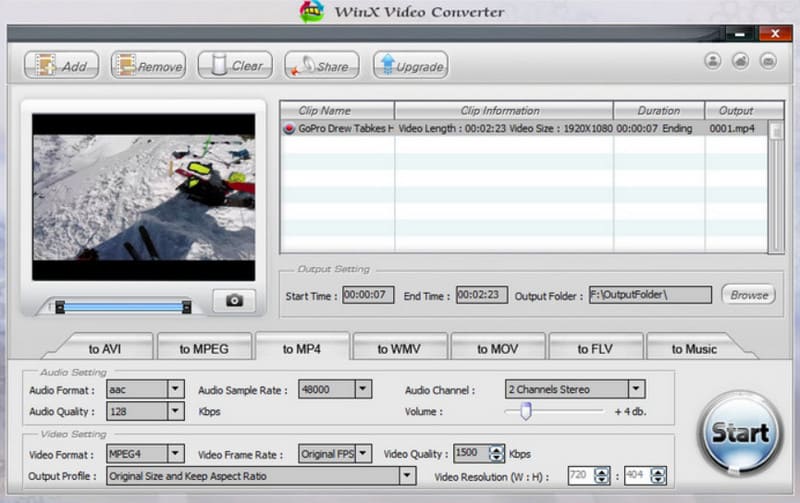Open the 'to MOV' tab

pos(497,349)
